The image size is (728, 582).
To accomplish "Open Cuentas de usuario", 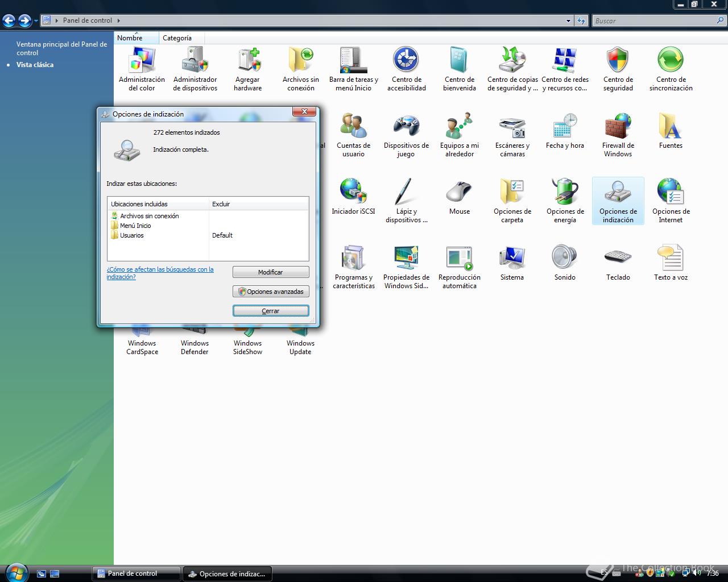I will pos(354,135).
